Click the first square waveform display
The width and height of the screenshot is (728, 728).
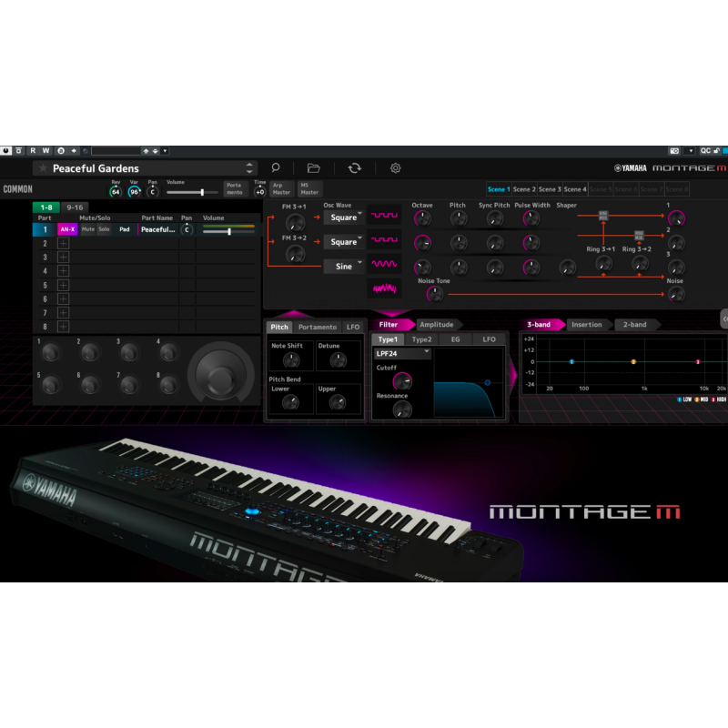pyautogui.click(x=384, y=216)
